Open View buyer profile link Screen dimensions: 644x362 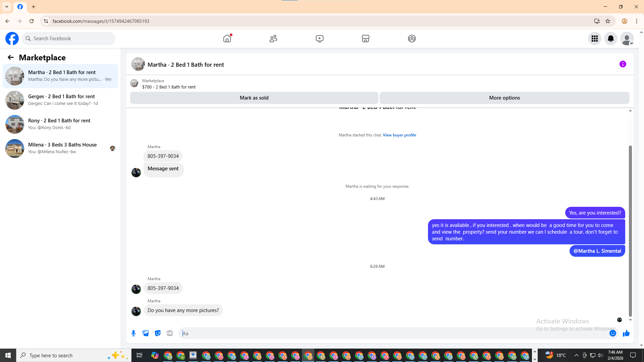point(399,135)
